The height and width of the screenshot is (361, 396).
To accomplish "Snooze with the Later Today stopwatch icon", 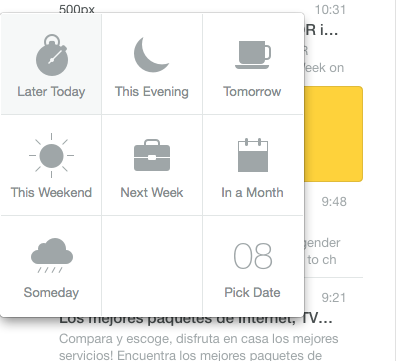I will [x=52, y=55].
